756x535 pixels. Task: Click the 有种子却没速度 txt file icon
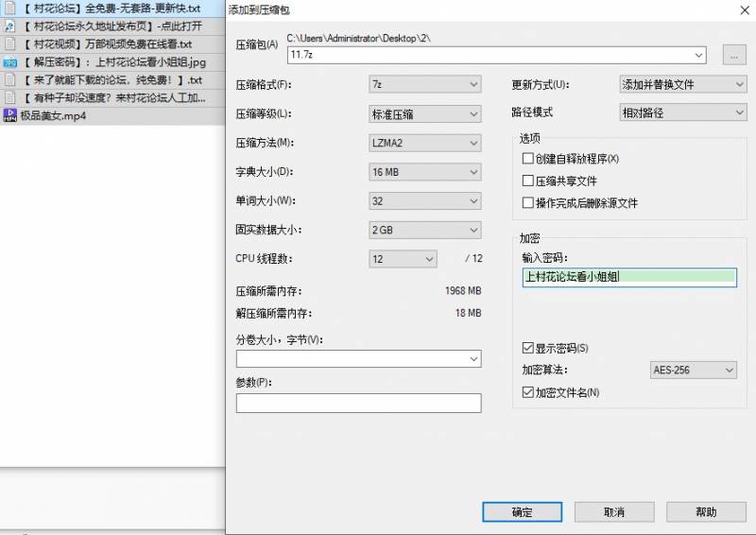point(9,98)
